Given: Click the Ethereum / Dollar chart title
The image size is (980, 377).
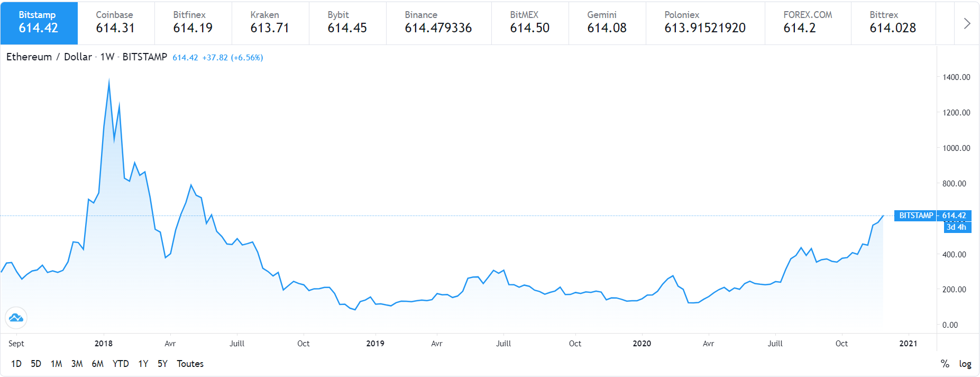Looking at the screenshot, I should click(x=49, y=57).
